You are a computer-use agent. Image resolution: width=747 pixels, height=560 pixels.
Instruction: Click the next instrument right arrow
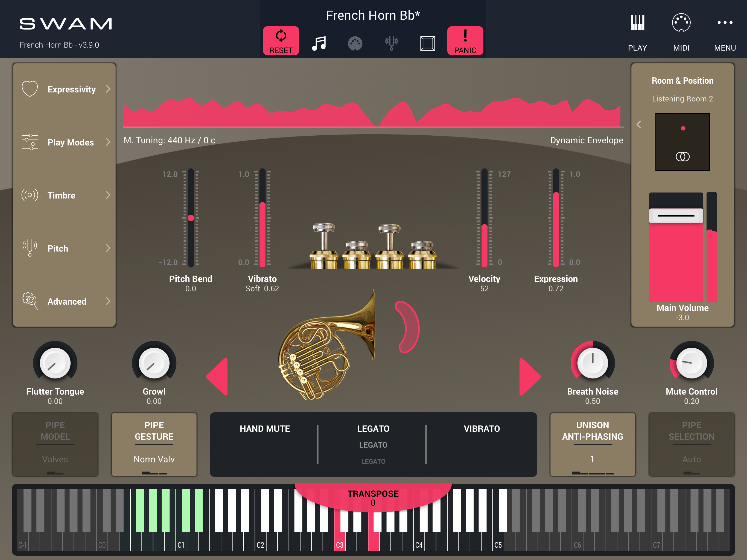click(x=530, y=377)
